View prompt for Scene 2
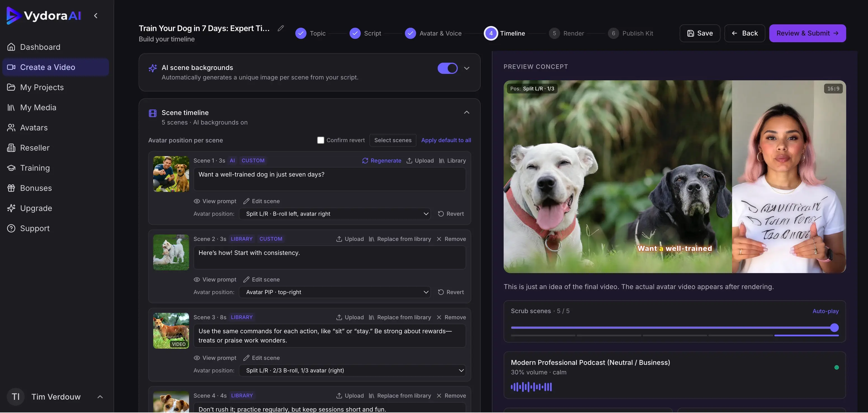This screenshot has width=868, height=413. (215, 280)
